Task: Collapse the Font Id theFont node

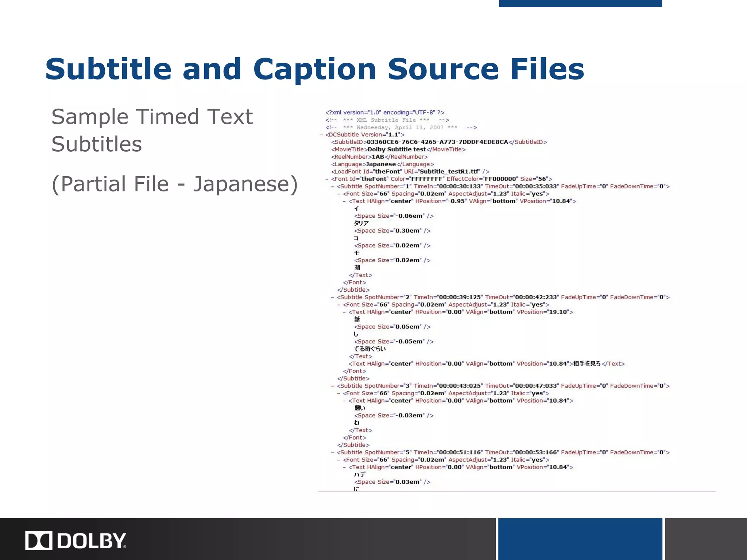Action: tap(327, 179)
